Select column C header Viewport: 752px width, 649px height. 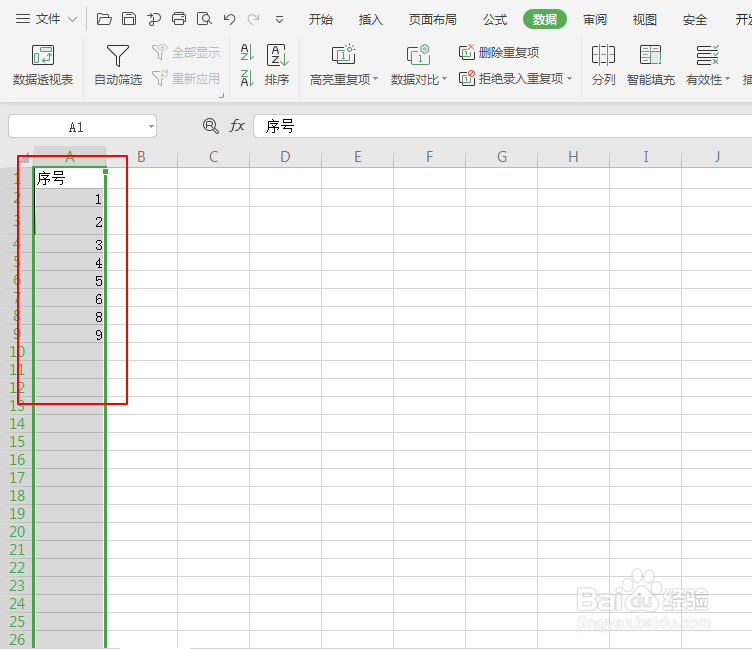coord(213,157)
